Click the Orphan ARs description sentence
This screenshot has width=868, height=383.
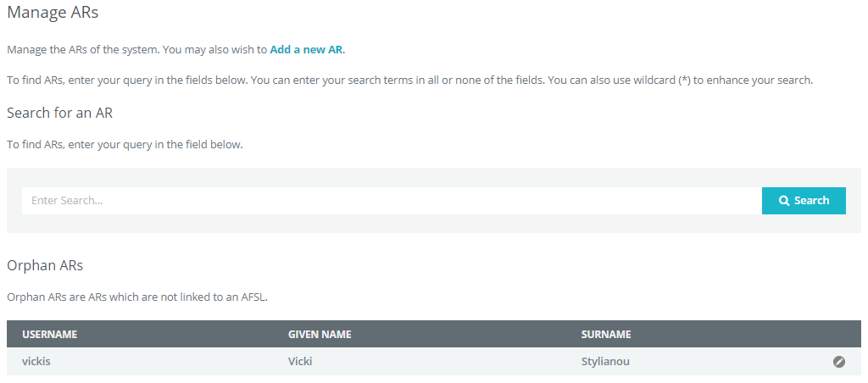137,297
